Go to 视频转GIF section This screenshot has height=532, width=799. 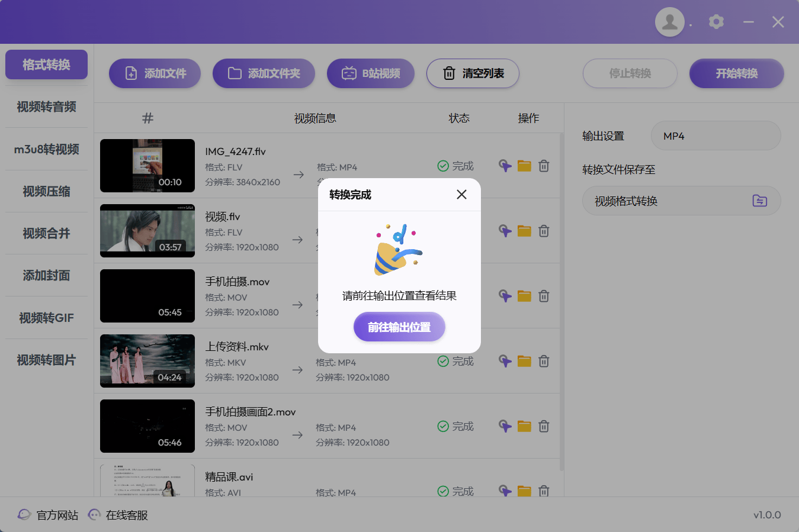pyautogui.click(x=46, y=318)
